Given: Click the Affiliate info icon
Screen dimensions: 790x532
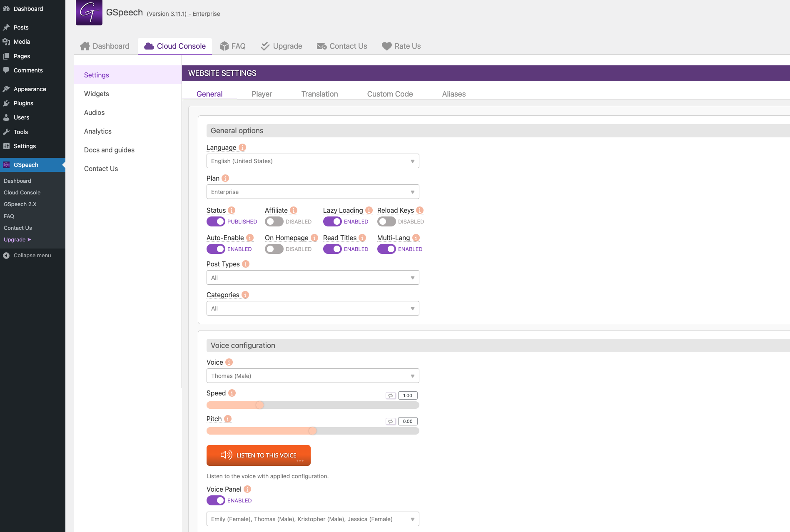Looking at the screenshot, I should [294, 210].
